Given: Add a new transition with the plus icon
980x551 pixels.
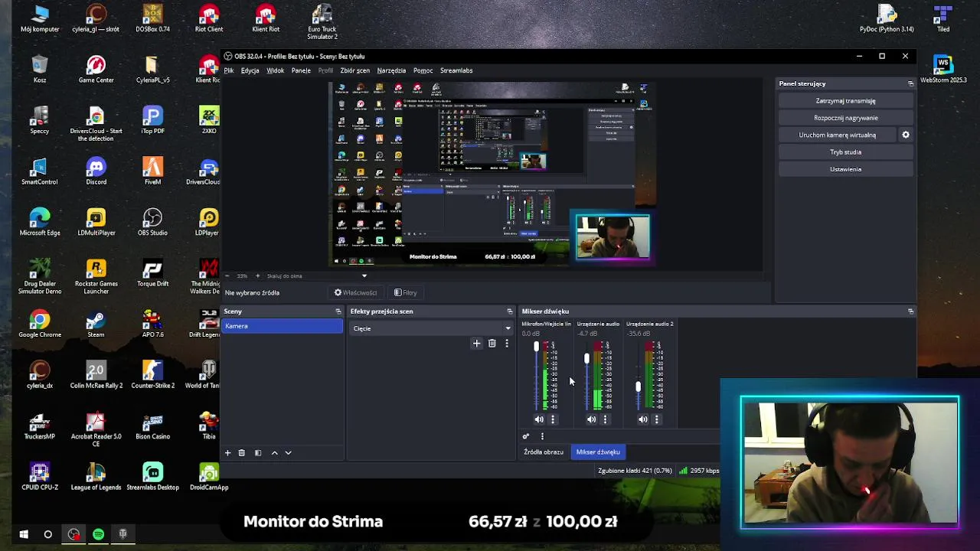Looking at the screenshot, I should [x=476, y=344].
